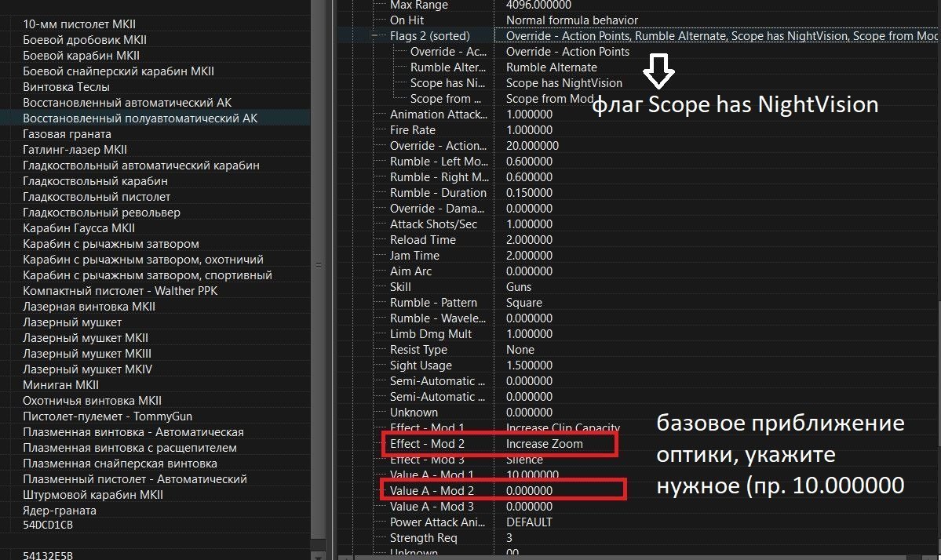Open the Skill value Guns
The width and height of the screenshot is (941, 560).
pos(519,287)
